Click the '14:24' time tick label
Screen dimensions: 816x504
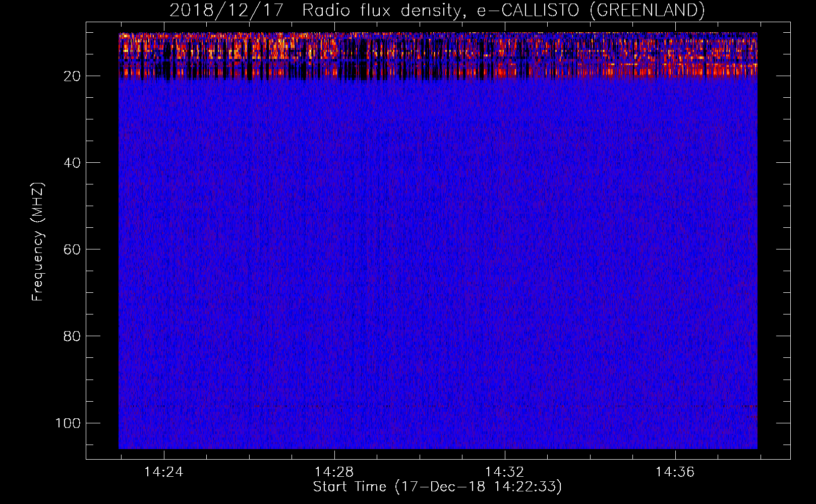click(x=164, y=472)
